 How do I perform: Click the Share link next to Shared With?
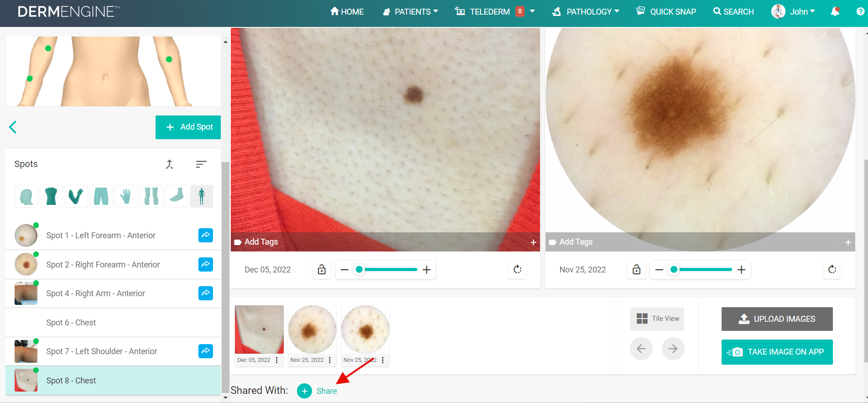pyautogui.click(x=327, y=391)
